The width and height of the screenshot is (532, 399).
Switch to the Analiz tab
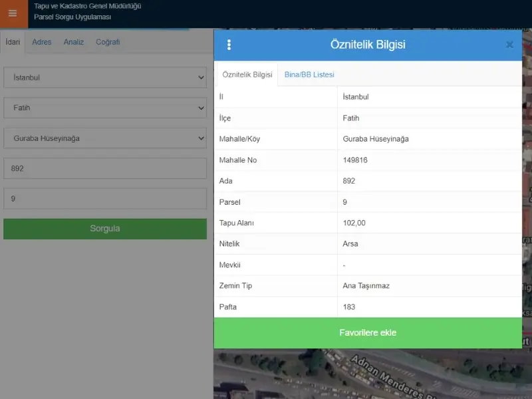[74, 42]
